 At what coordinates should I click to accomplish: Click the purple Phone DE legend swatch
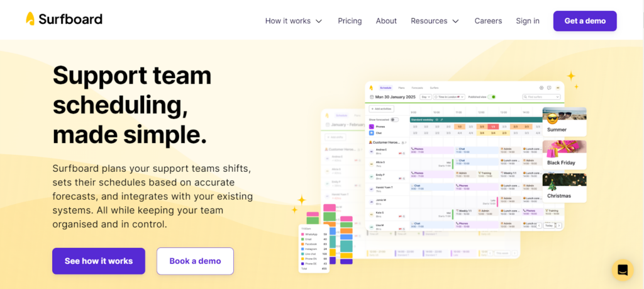tap(303, 264)
